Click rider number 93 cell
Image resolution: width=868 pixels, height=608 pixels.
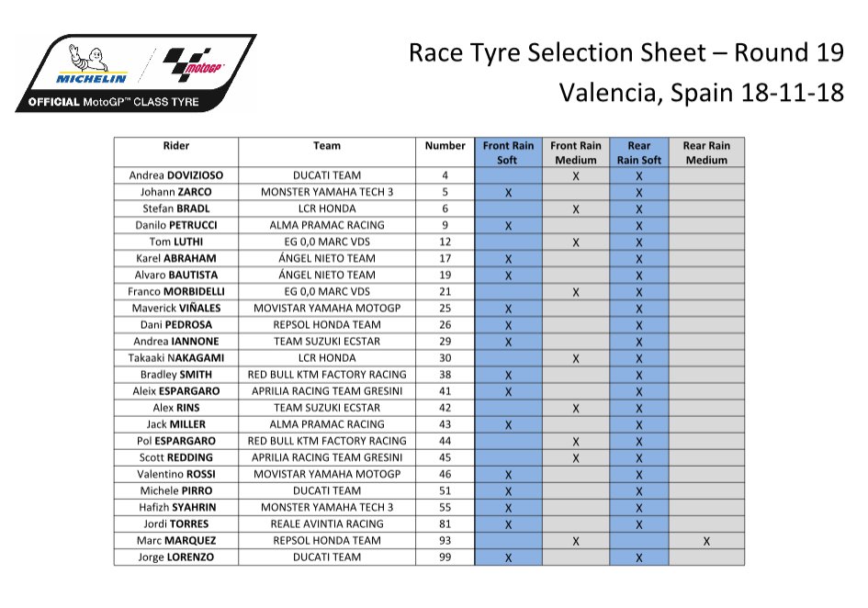tap(445, 541)
